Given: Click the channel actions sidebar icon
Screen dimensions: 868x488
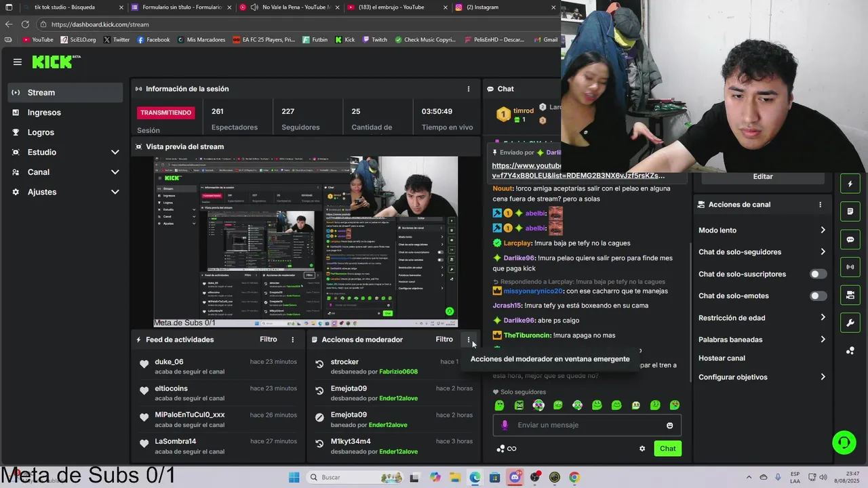Looking at the screenshot, I should coord(850,295).
